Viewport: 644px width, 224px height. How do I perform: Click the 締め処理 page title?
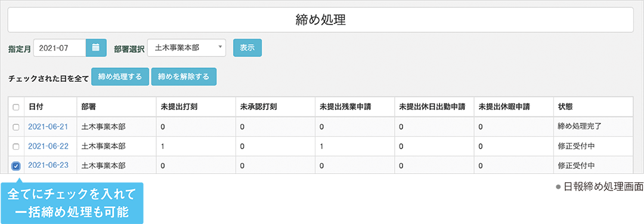(x=320, y=20)
